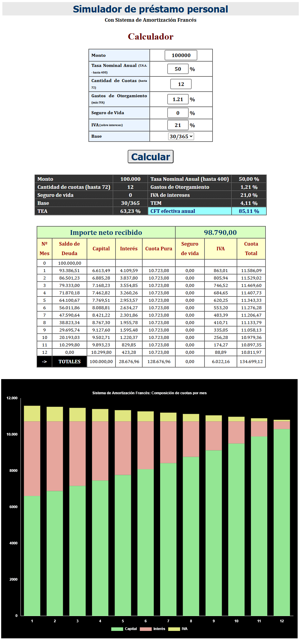300x644 pixels.
Task: Open the Base dropdown showing 30/365
Action: tap(181, 136)
